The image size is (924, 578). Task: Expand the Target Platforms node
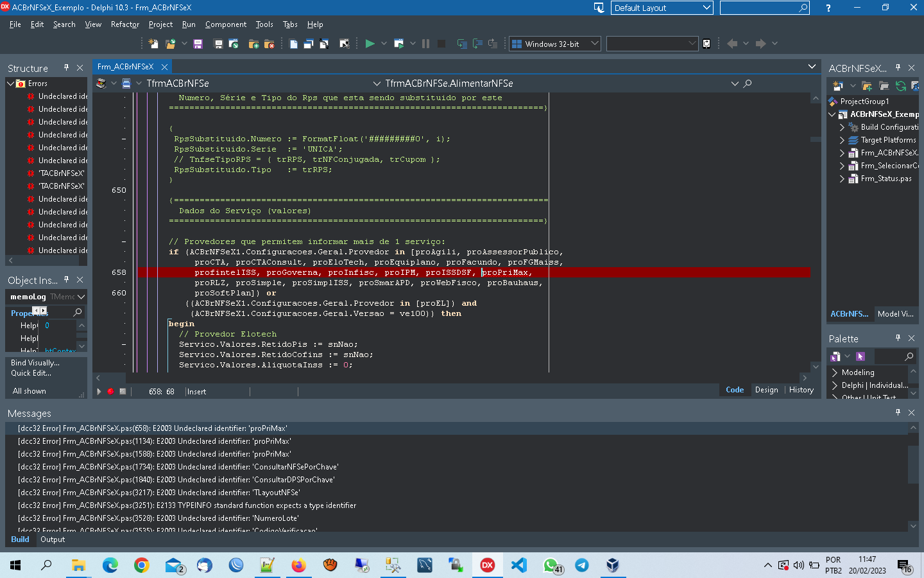842,140
